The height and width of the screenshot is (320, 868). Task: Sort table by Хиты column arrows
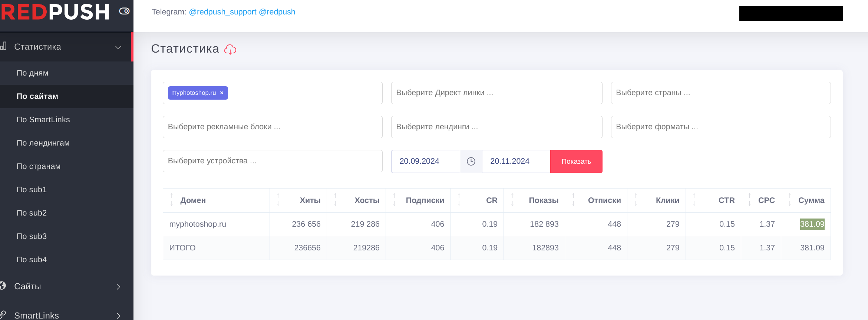click(278, 200)
